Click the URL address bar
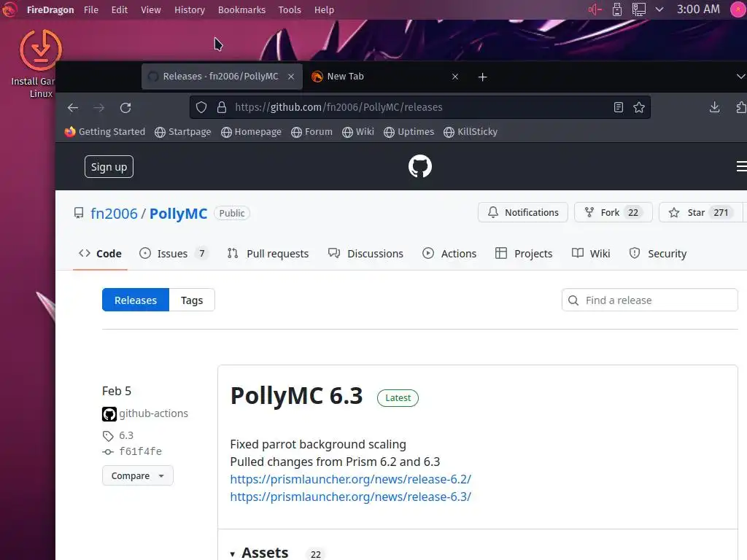Viewport: 747px width, 560px height. (x=419, y=108)
